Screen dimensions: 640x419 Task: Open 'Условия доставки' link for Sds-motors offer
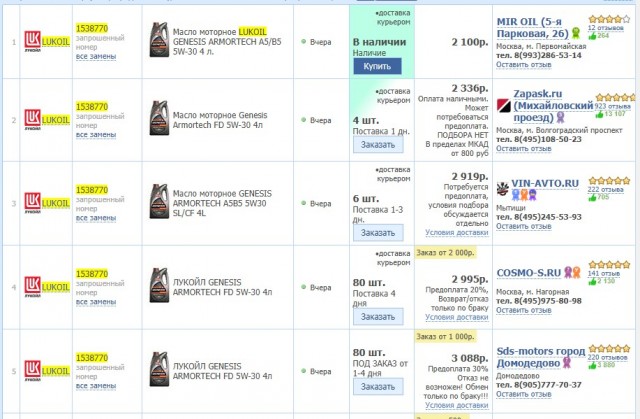click(457, 405)
